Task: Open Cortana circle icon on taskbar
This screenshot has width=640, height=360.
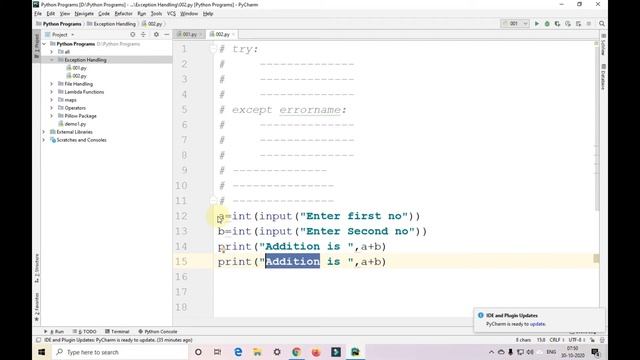Action: click(x=198, y=352)
